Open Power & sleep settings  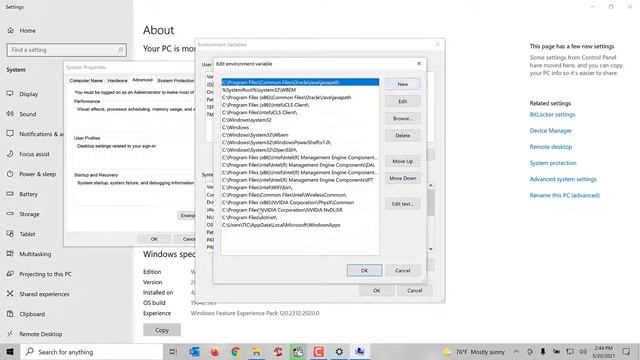(38, 174)
